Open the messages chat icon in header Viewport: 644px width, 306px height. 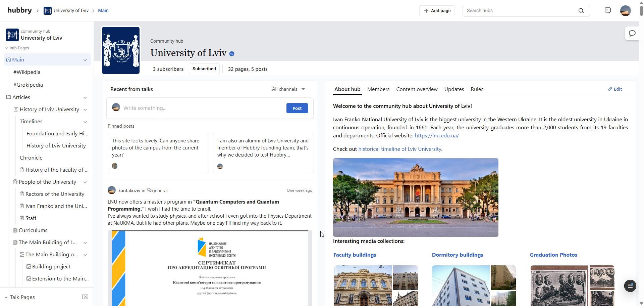[607, 11]
